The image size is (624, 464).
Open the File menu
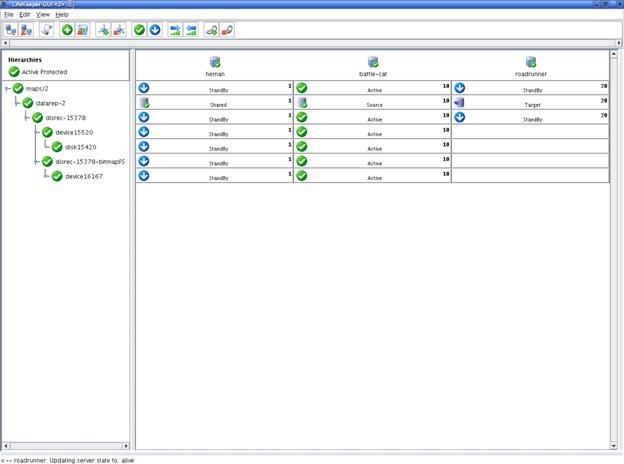9,15
